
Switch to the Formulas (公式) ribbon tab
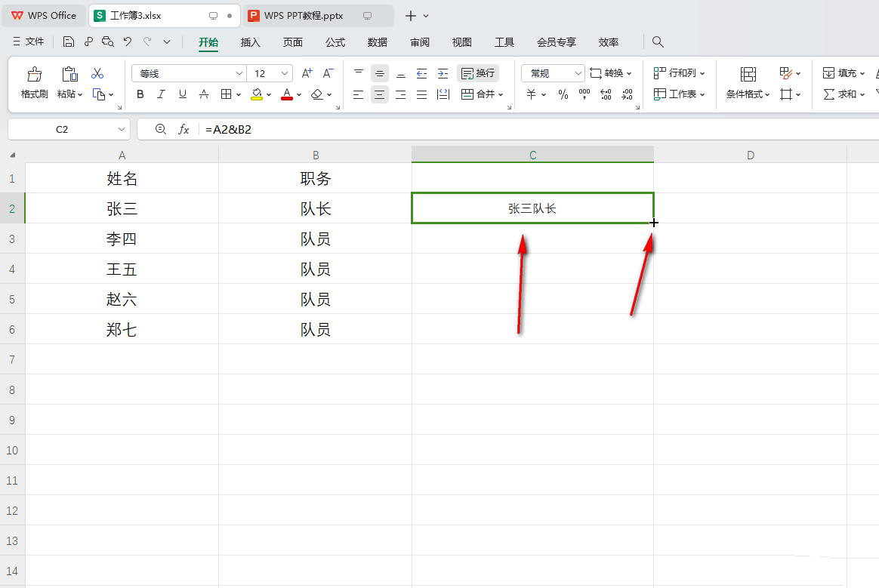pyautogui.click(x=335, y=42)
